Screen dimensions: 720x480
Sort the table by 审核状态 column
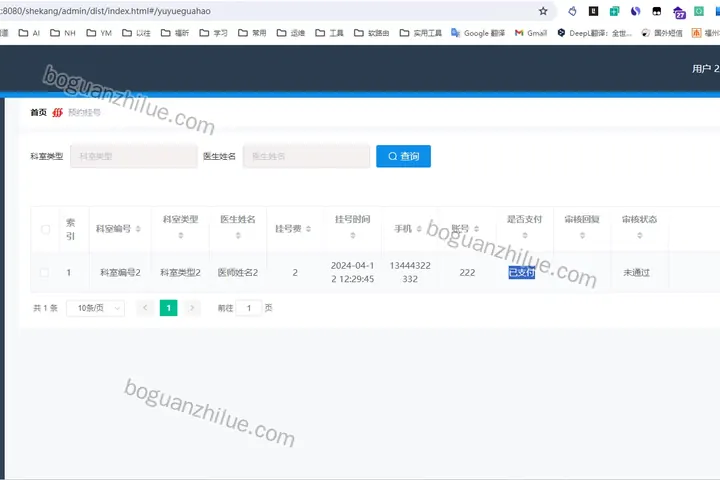point(640,235)
